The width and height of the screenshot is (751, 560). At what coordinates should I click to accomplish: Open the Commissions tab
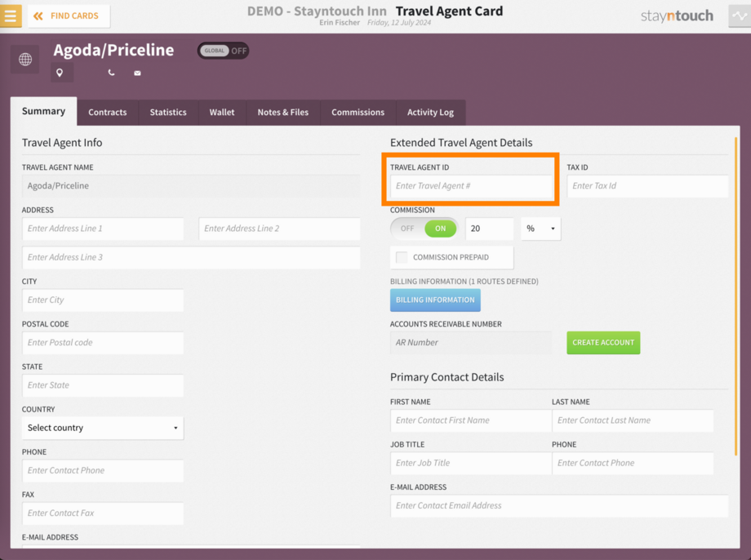point(358,112)
